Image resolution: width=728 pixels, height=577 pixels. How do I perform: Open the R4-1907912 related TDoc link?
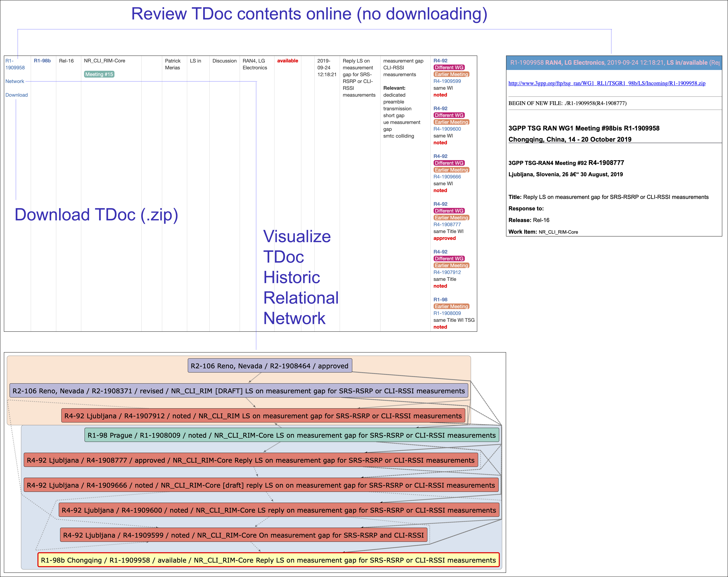pos(447,272)
